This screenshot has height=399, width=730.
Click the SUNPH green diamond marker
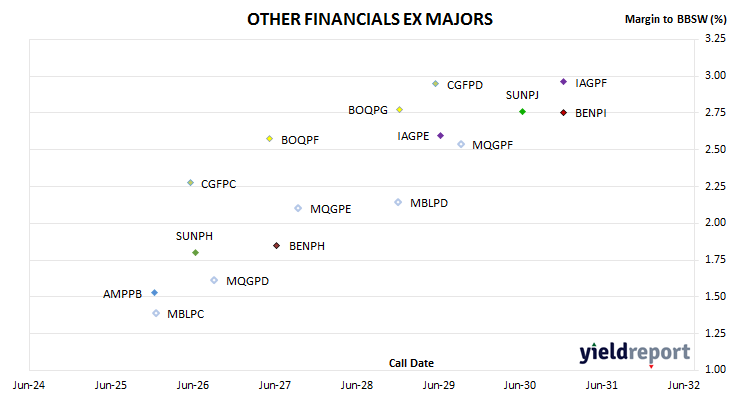tap(196, 253)
